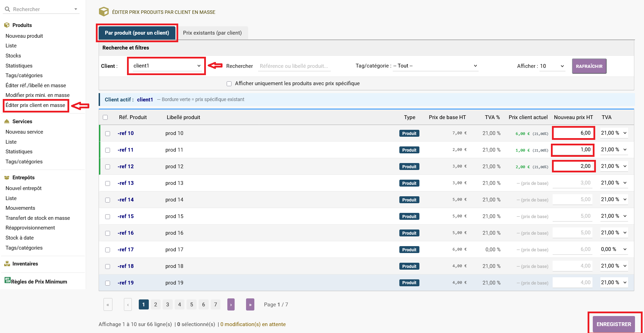Screen dimensions: 644x333
Task: Click the product search reference field
Action: 294,66
